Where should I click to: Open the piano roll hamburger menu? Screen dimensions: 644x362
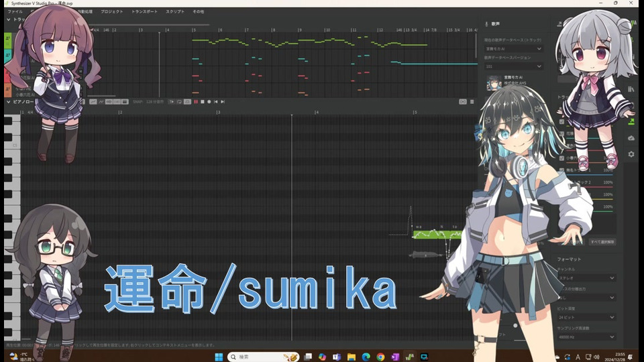tap(472, 101)
